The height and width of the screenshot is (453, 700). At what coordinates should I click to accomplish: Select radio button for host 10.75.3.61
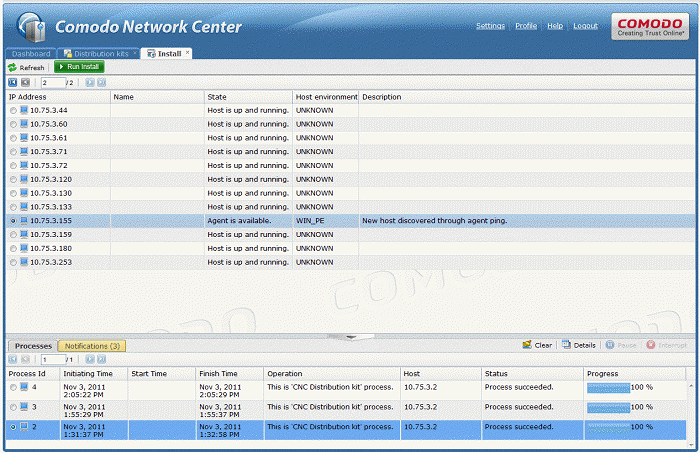13,138
